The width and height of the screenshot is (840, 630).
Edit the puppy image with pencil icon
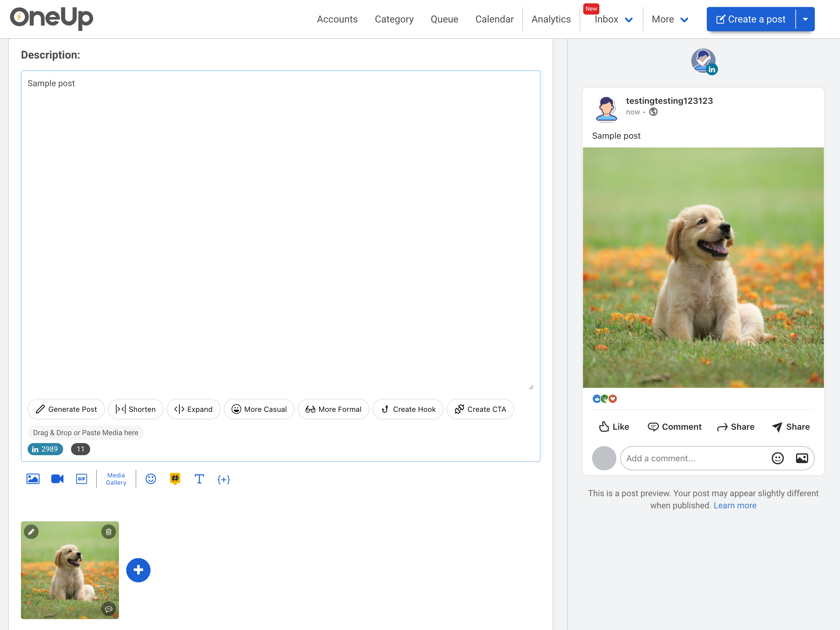pyautogui.click(x=32, y=532)
